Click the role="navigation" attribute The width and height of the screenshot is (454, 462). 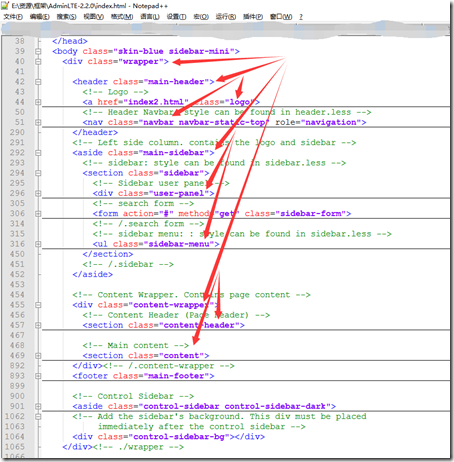(318, 122)
